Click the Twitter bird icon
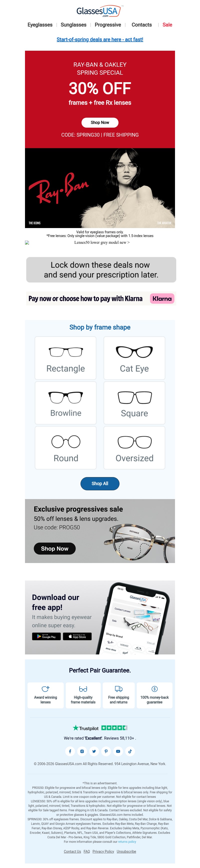Viewport: 200px width, 868px height. click(94, 751)
